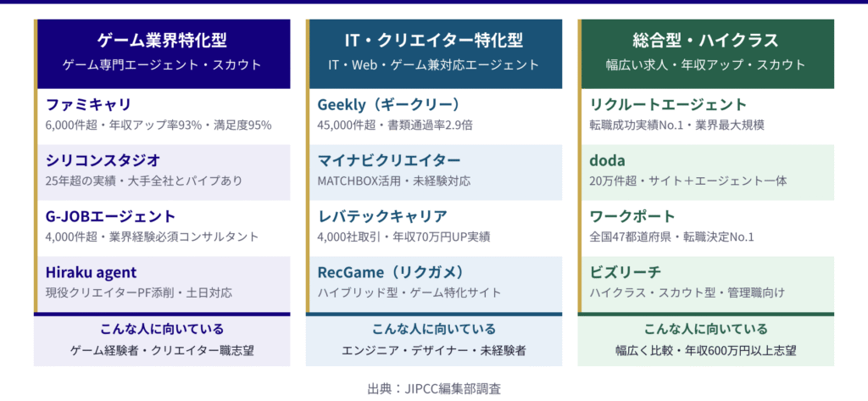Select the doda listing
This screenshot has height=401, width=868.
click(x=607, y=160)
